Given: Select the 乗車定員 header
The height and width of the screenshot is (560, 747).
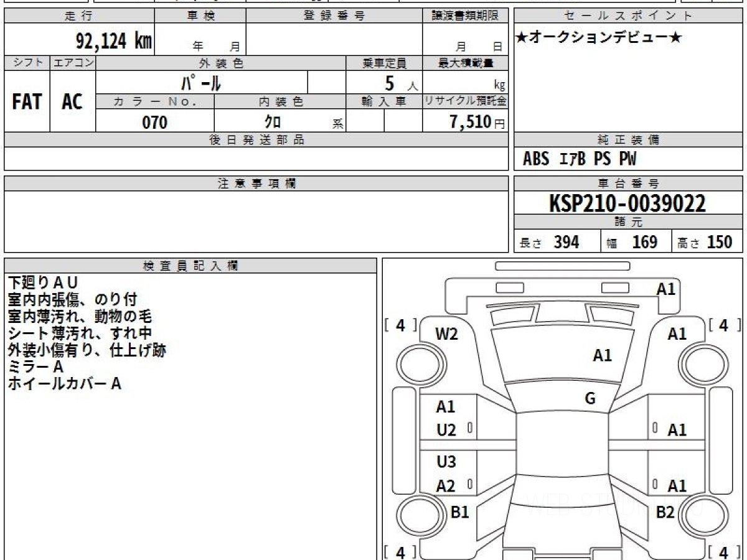Looking at the screenshot, I should (x=384, y=63).
